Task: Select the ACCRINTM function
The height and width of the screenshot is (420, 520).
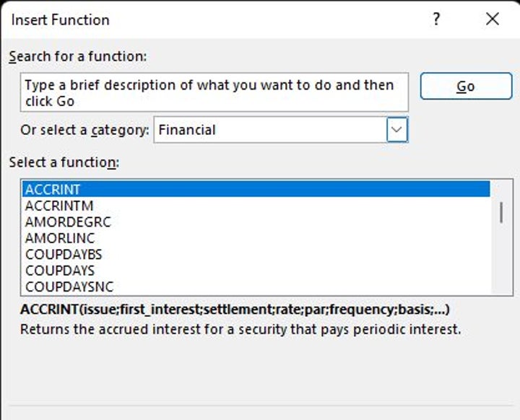Action: [59, 206]
